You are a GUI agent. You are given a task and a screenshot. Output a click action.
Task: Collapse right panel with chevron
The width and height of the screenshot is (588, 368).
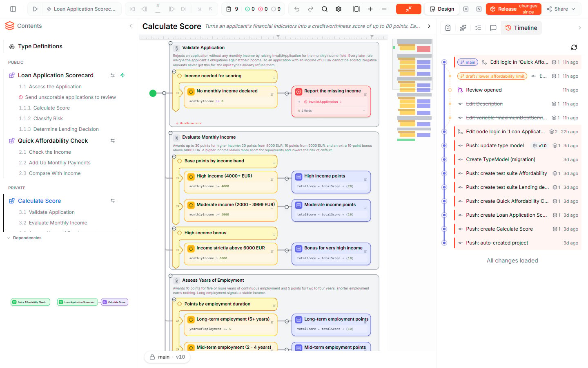[579, 28]
